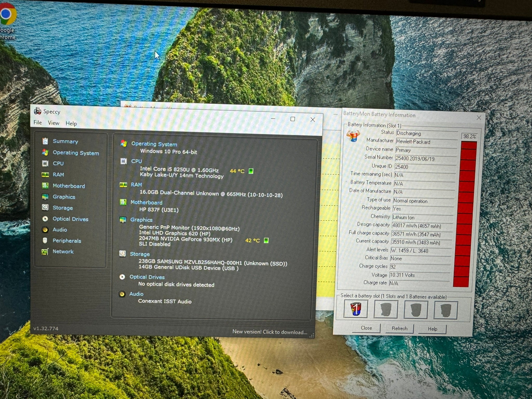
Task: Click the Close button in BatteryMon
Action: (366, 328)
